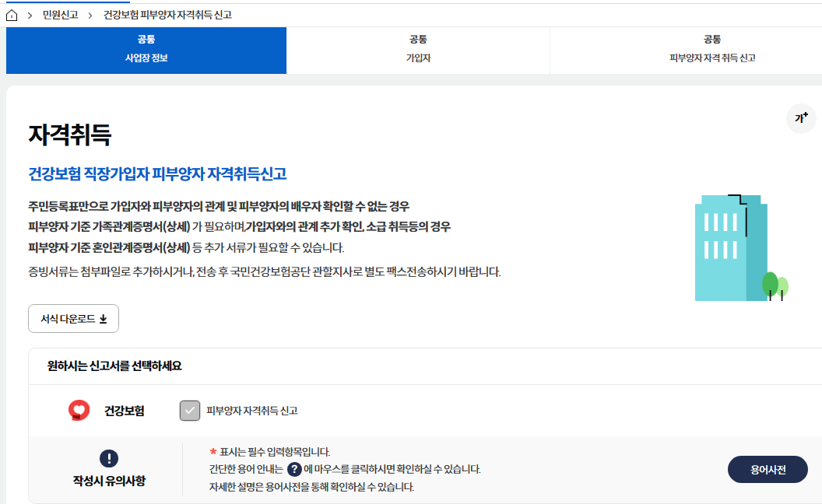Click the red asterisk 표시는 필수 입력항목입니다 line
Viewport: 822px width, 504px height.
pos(269,452)
